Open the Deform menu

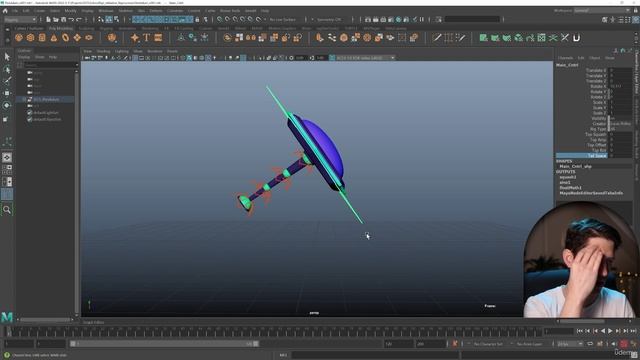pos(156,11)
